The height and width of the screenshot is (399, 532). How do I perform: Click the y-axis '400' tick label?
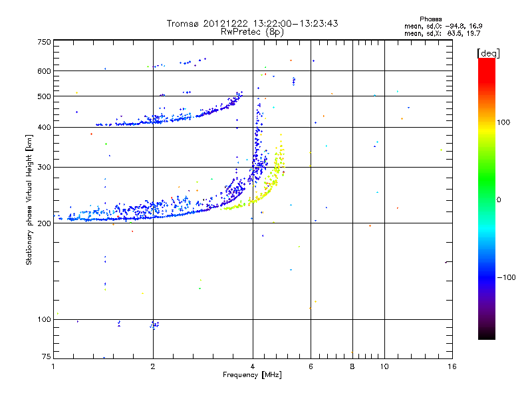click(44, 128)
